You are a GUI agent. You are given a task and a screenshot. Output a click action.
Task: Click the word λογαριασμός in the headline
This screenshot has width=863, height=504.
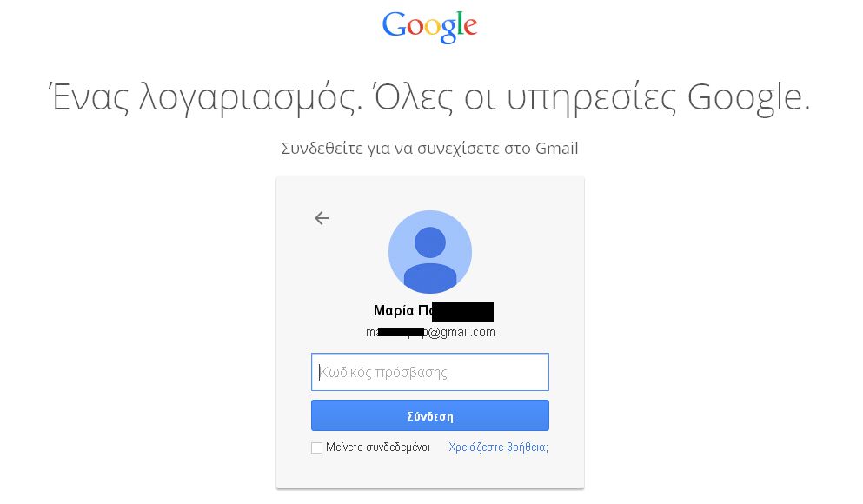(x=250, y=99)
